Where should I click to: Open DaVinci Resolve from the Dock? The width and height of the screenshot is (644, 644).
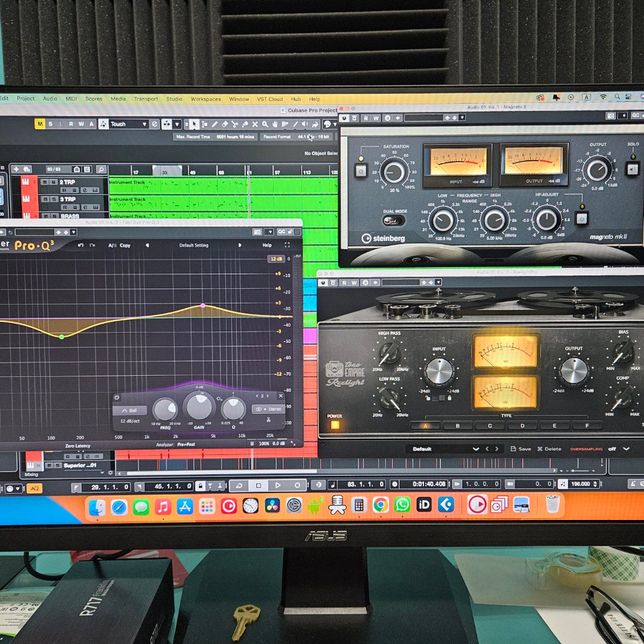tap(272, 506)
